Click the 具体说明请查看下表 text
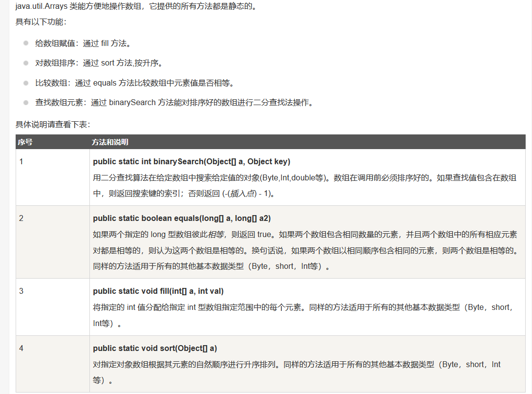Image resolution: width=532 pixels, height=394 pixels. (49, 122)
